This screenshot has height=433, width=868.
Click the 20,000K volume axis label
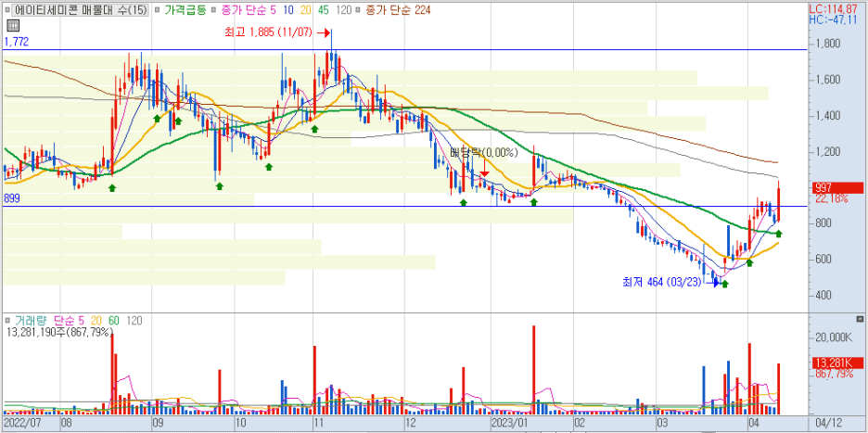(835, 337)
